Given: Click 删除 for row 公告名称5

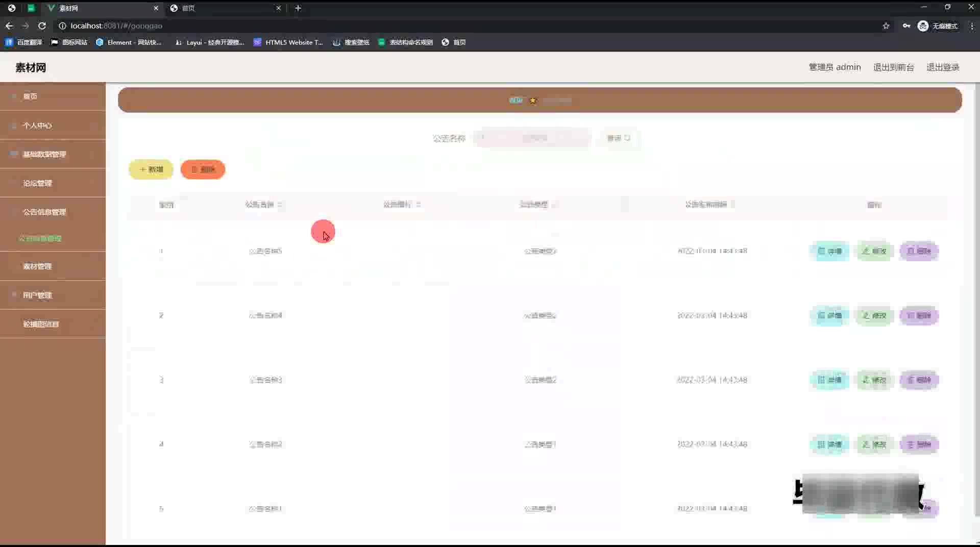Looking at the screenshot, I should (x=919, y=251).
